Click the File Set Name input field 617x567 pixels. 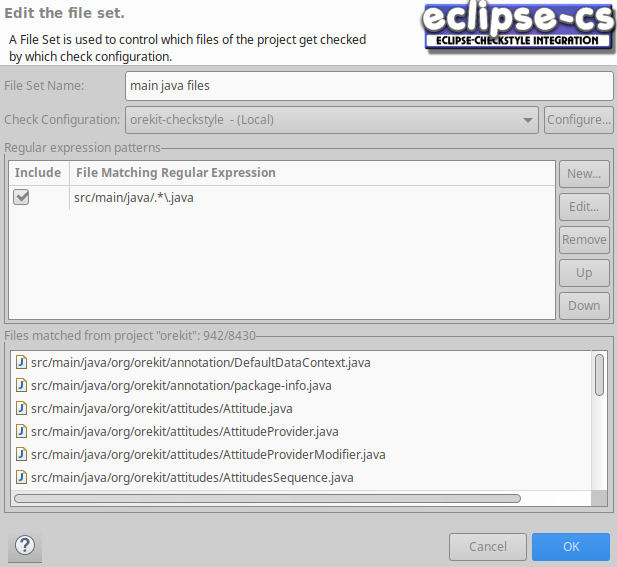coord(369,86)
